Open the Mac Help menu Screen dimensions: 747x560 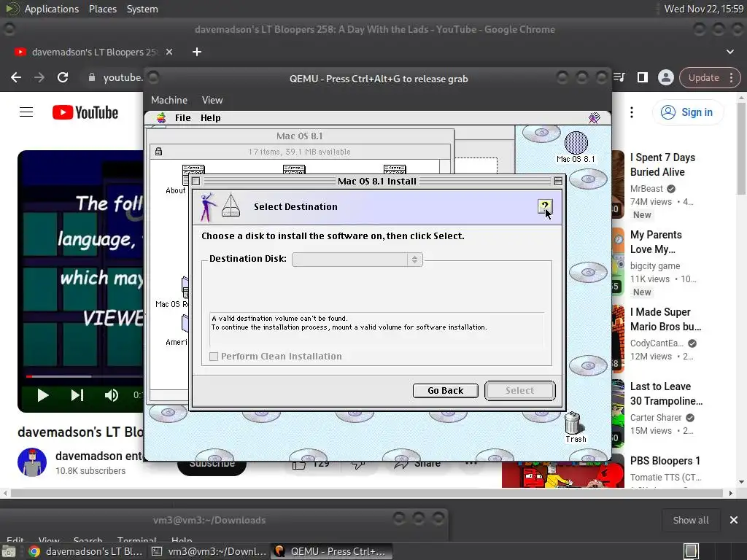(x=210, y=117)
